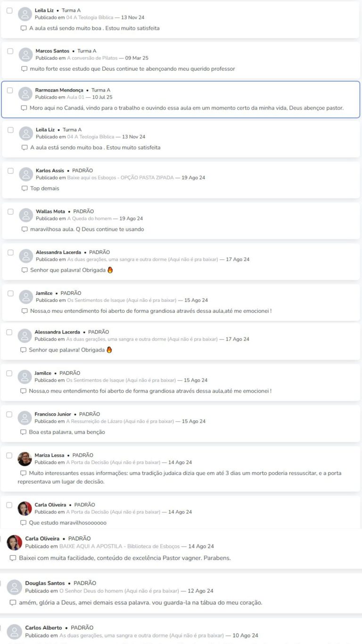Image resolution: width=362 pixels, height=644 pixels.
Task: Toggle checkbox for Mariza Lessa's comment
Action: 9,455
